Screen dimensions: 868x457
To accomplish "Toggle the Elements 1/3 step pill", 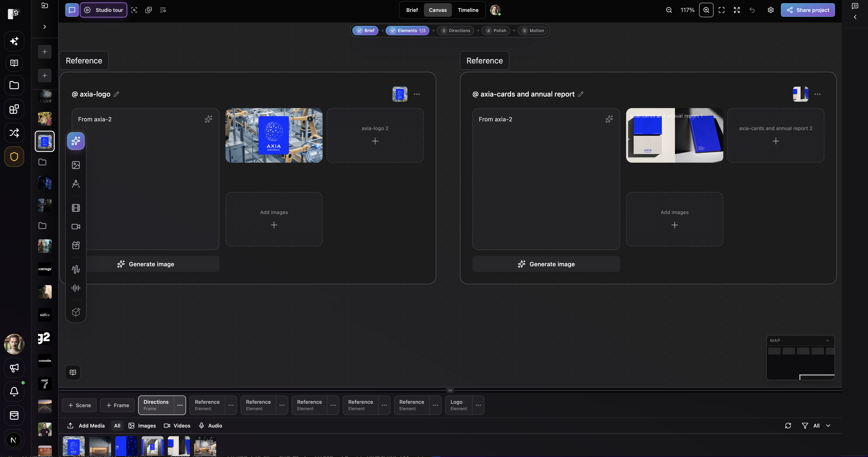I will 407,30.
